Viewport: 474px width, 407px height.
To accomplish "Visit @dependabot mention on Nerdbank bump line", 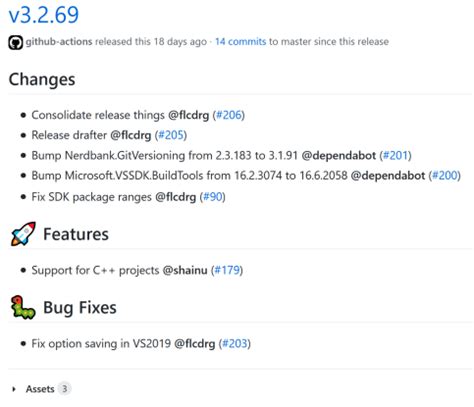I will point(339,155).
